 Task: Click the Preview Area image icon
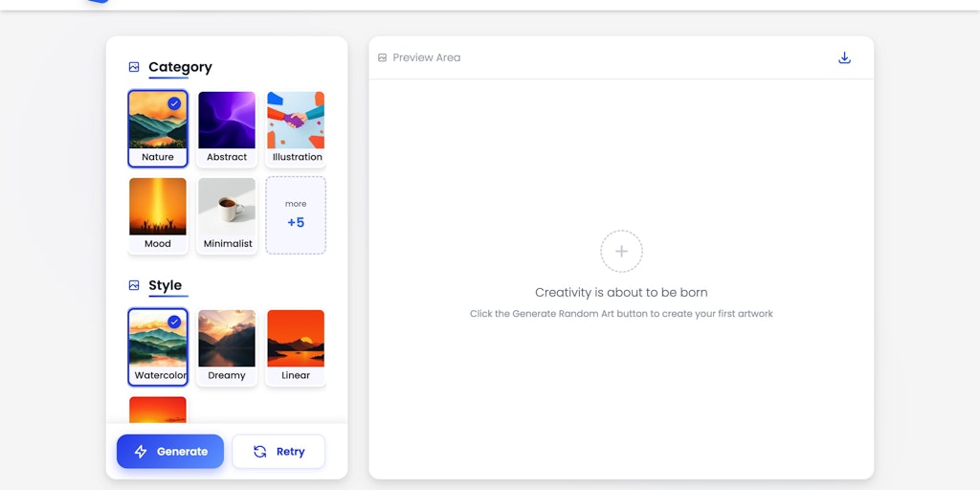[x=383, y=57]
